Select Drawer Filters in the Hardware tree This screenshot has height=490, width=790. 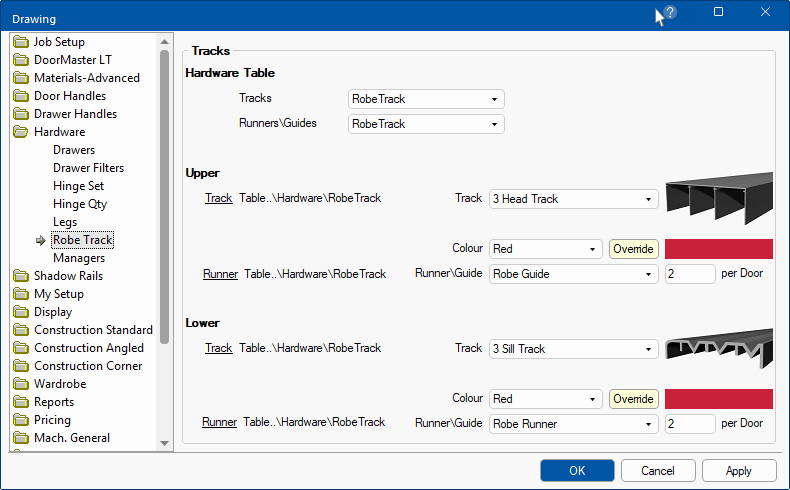[88, 168]
